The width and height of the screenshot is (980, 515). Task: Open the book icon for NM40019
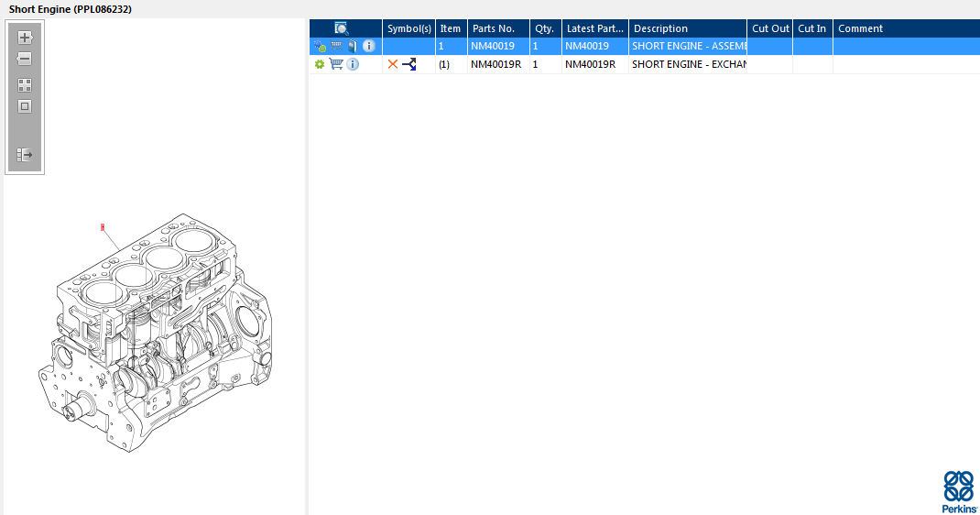353,46
